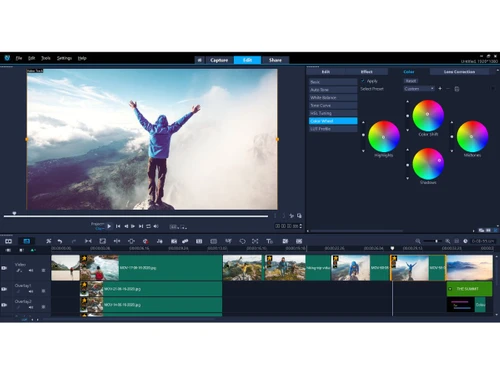Viewport: 500px width, 375px height.
Task: Click inside the Shadows color wheel
Action: 428,164
